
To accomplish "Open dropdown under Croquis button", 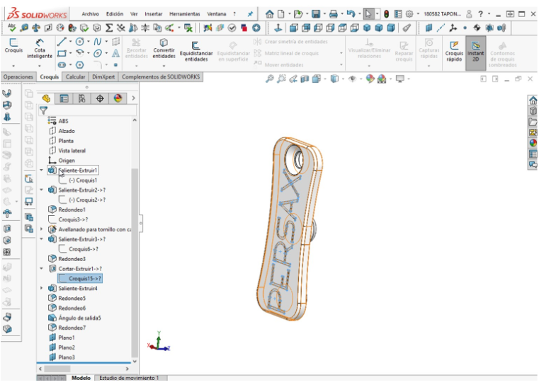I will click(x=13, y=65).
